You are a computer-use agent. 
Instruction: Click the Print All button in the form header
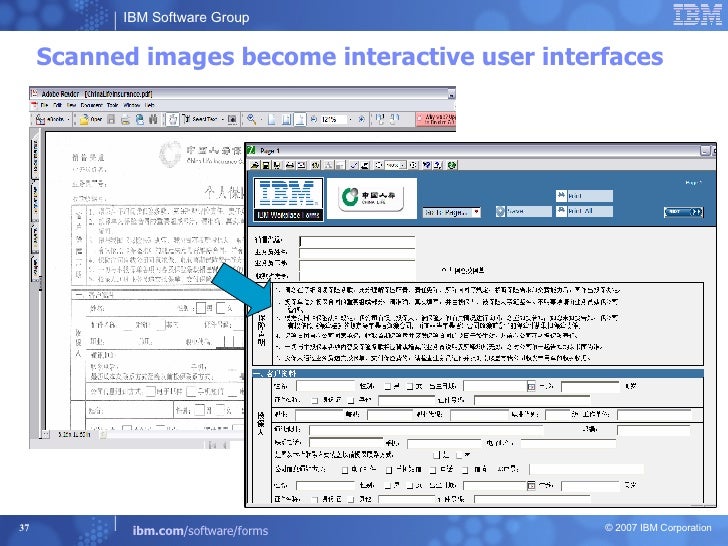pos(584,211)
